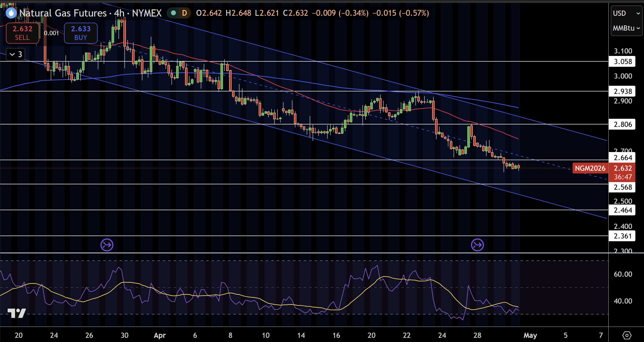The image size is (644, 342).
Task: Open the chart settings gear icon
Action: [x=627, y=335]
